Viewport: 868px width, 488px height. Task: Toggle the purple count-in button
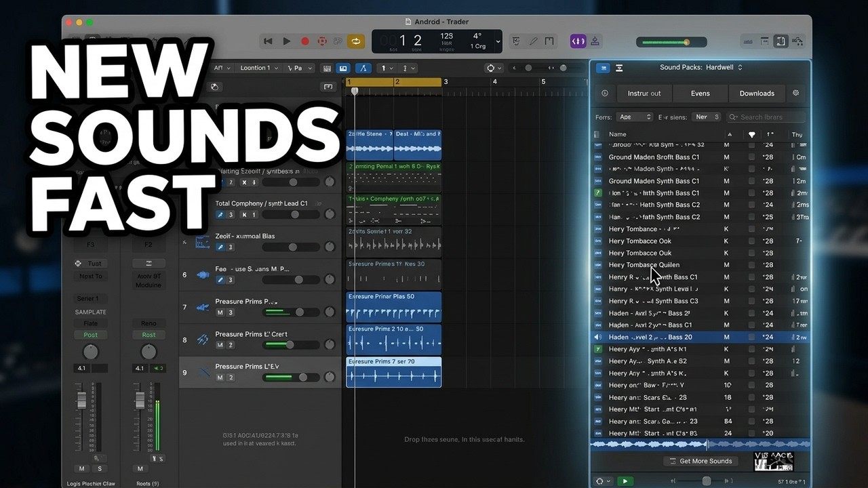pos(578,41)
